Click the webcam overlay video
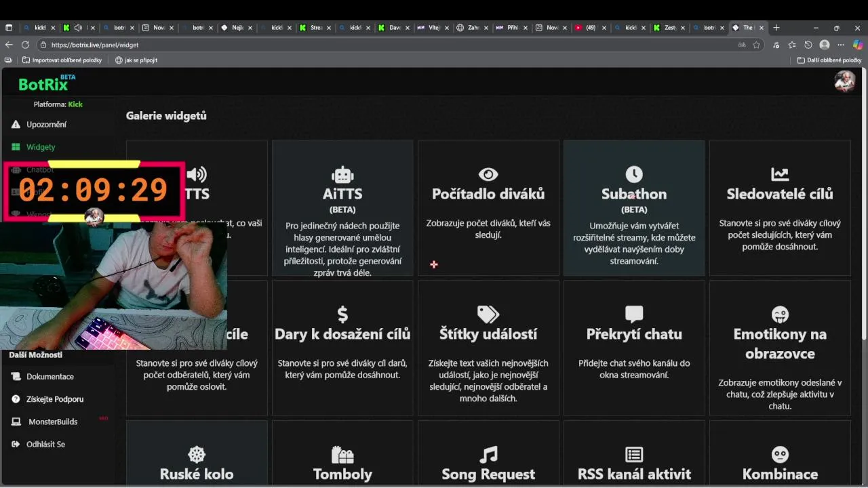The height and width of the screenshot is (488, 868). [x=113, y=287]
